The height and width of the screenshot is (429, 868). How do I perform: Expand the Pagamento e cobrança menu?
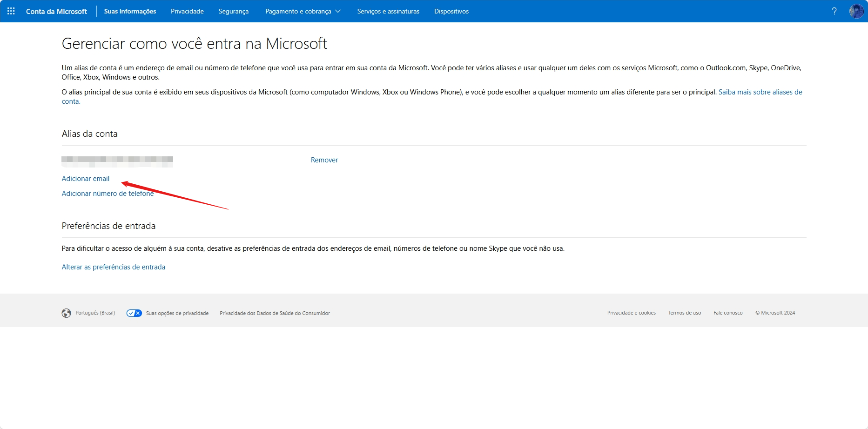click(x=303, y=11)
